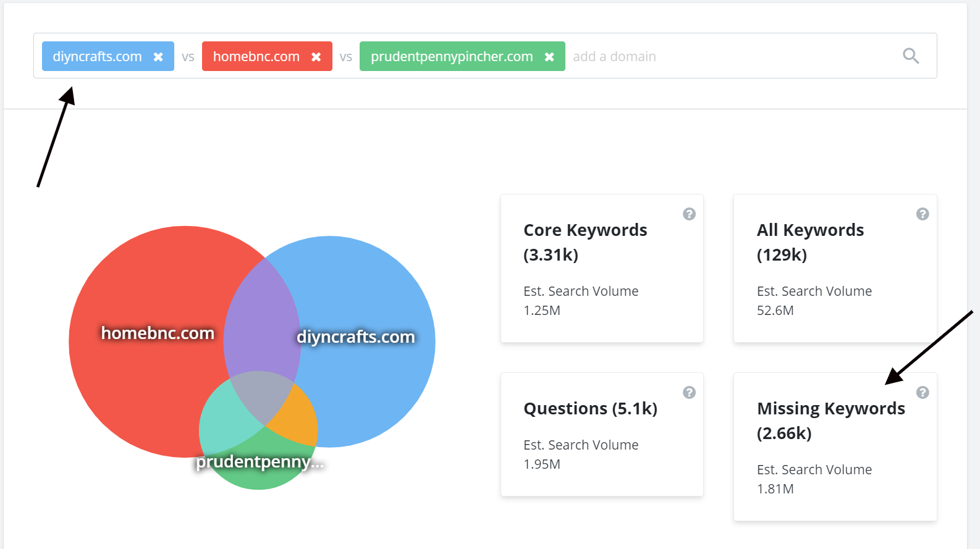
Task: Remove prudentpennypincher.com domain tag
Action: tap(549, 57)
